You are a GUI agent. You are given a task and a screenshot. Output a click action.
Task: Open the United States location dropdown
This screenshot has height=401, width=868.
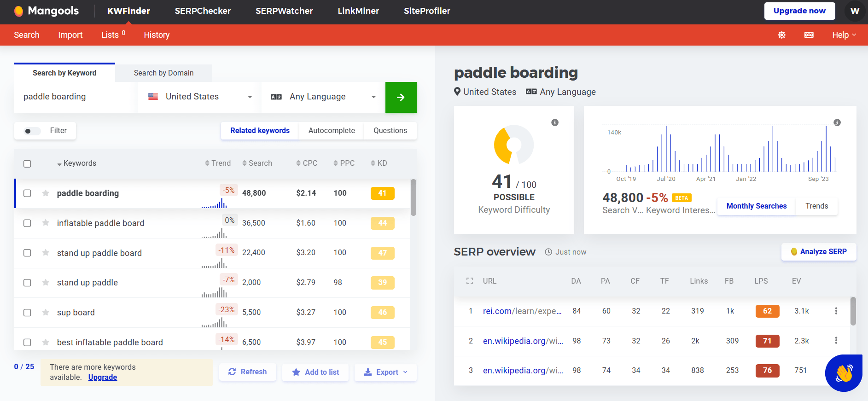199,97
